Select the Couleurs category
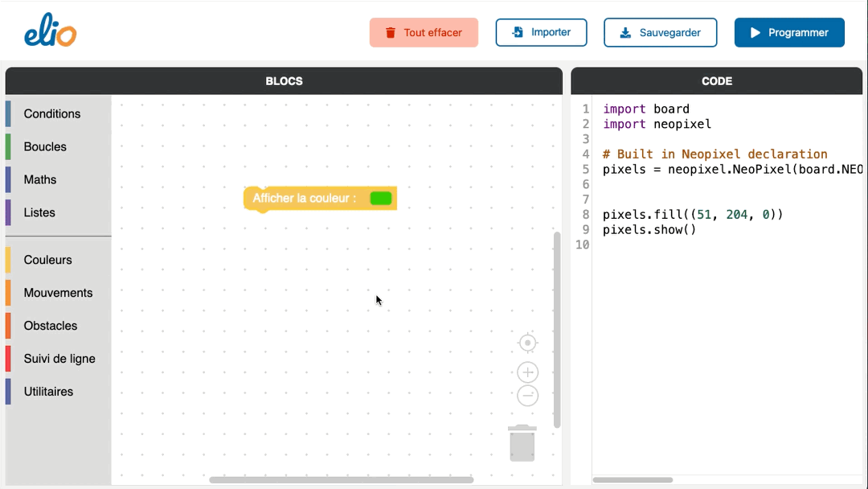 tap(47, 261)
